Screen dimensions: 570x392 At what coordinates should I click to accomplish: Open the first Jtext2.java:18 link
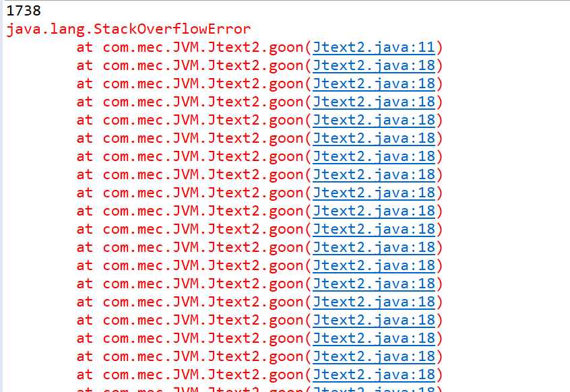[374, 65]
